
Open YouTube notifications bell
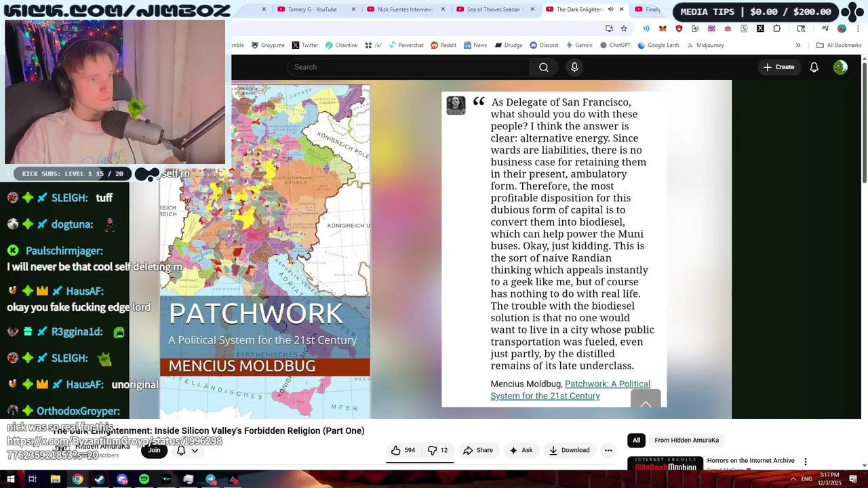[x=814, y=67]
